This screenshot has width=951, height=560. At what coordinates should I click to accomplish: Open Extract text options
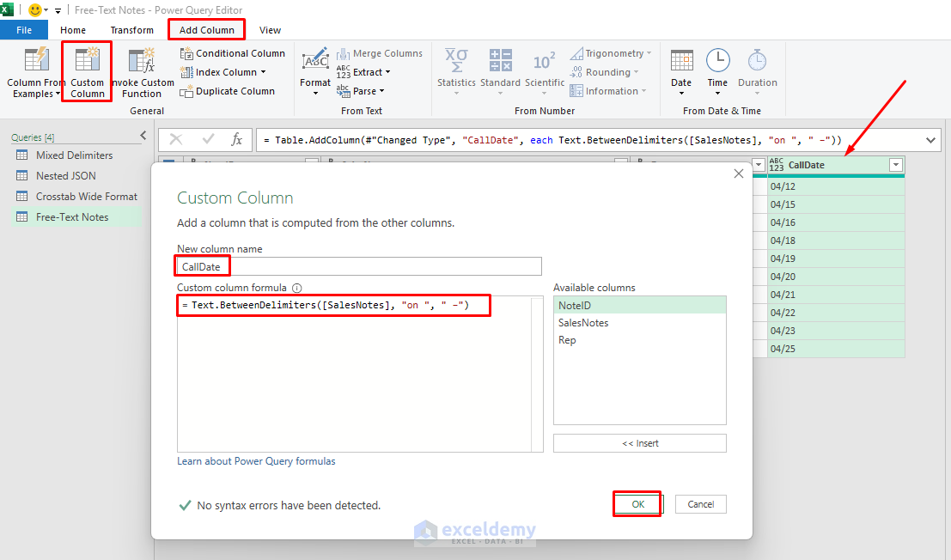point(363,72)
